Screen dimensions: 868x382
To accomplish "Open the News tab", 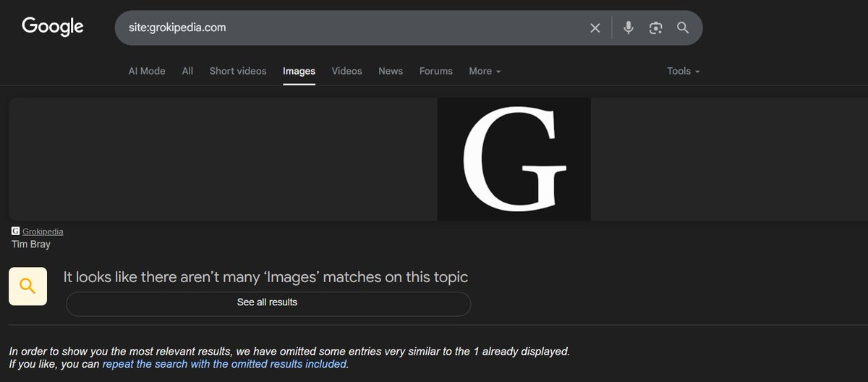I will pyautogui.click(x=391, y=71).
